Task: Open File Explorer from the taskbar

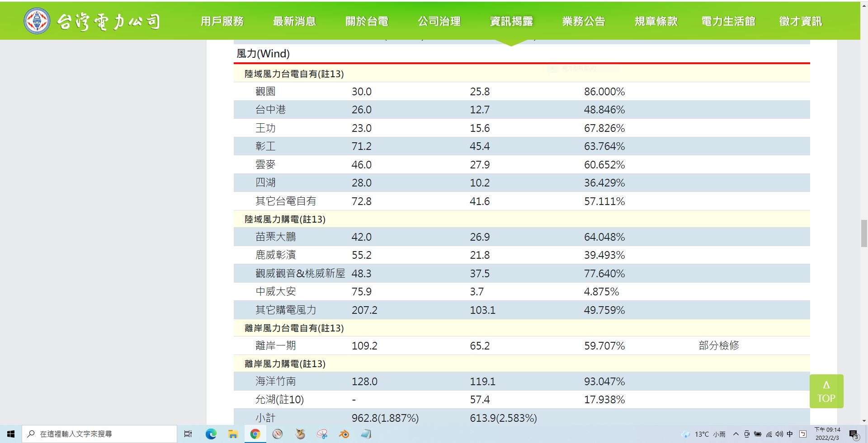Action: coord(233,434)
